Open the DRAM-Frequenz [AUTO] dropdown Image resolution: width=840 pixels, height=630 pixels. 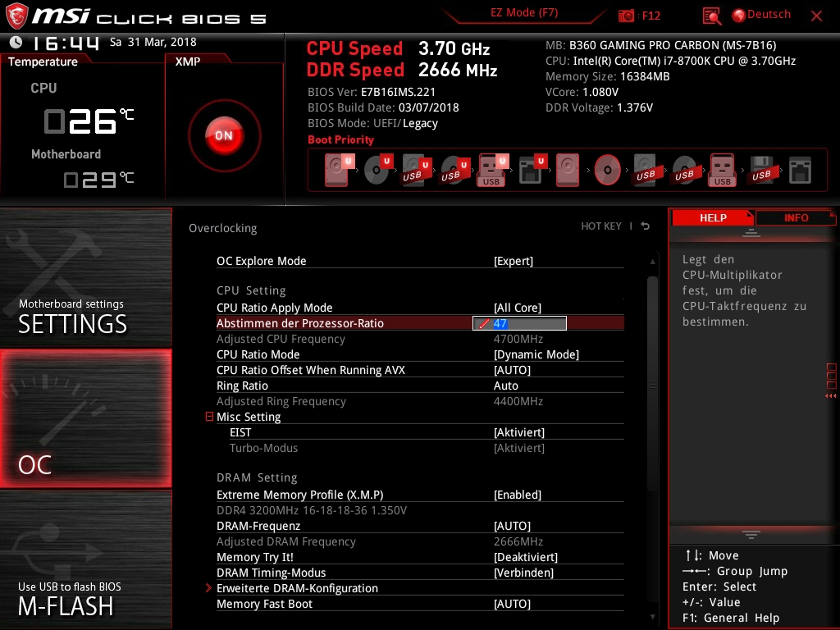512,526
